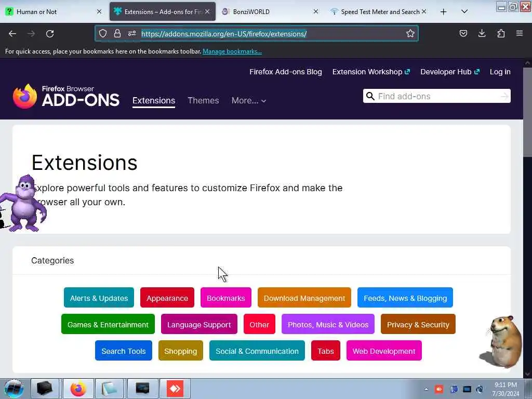532x399 pixels.
Task: Reload the page with the refresh icon
Action: tap(50, 34)
